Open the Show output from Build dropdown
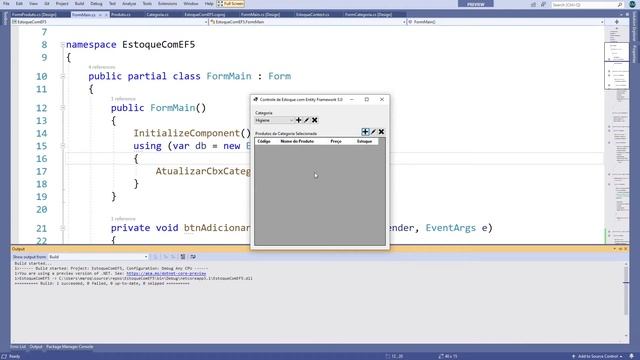This screenshot has width=640, height=360. click(98, 257)
